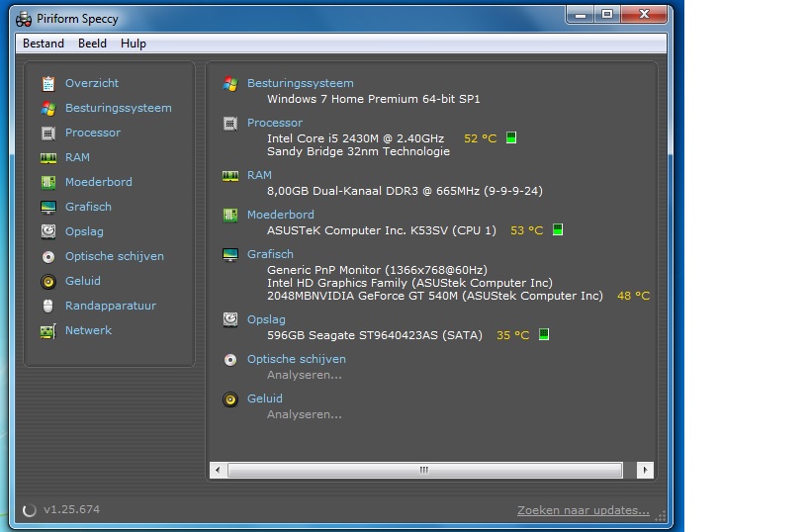Click the green temperature indicator next to 53 °C

pyautogui.click(x=558, y=229)
